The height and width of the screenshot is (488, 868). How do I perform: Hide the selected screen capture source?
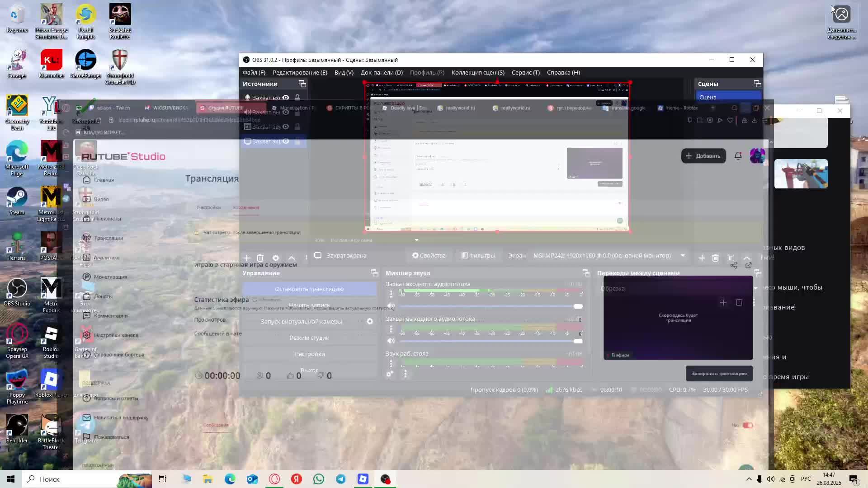click(x=286, y=141)
